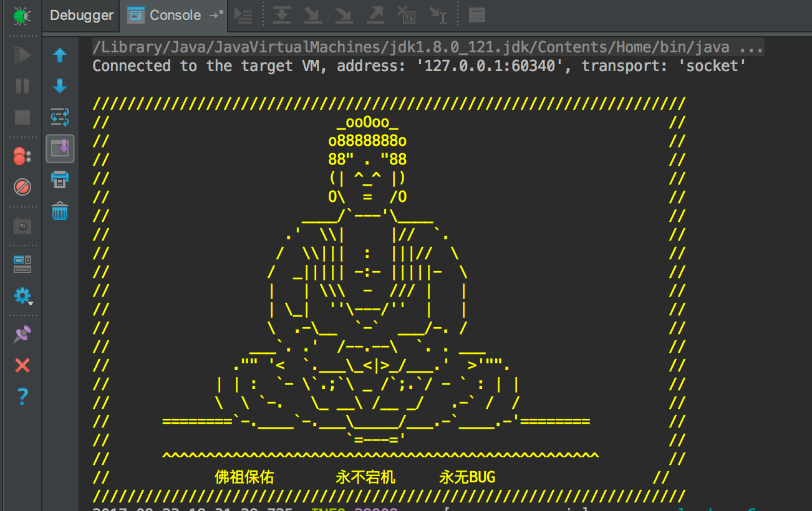Jump up the stack trace arrow
Viewport: 812px width, 511px height.
coord(60,55)
